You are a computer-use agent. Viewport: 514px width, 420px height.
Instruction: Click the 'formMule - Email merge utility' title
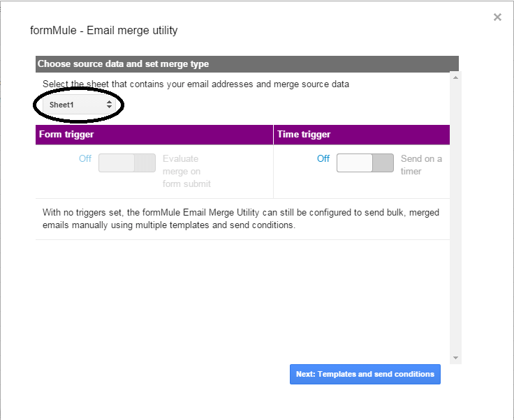click(x=104, y=31)
